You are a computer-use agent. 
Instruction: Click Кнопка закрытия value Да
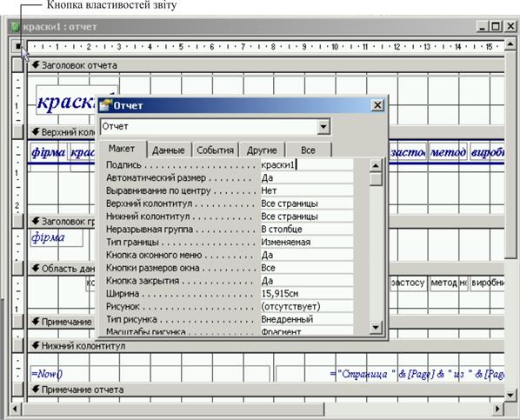[x=307, y=281]
